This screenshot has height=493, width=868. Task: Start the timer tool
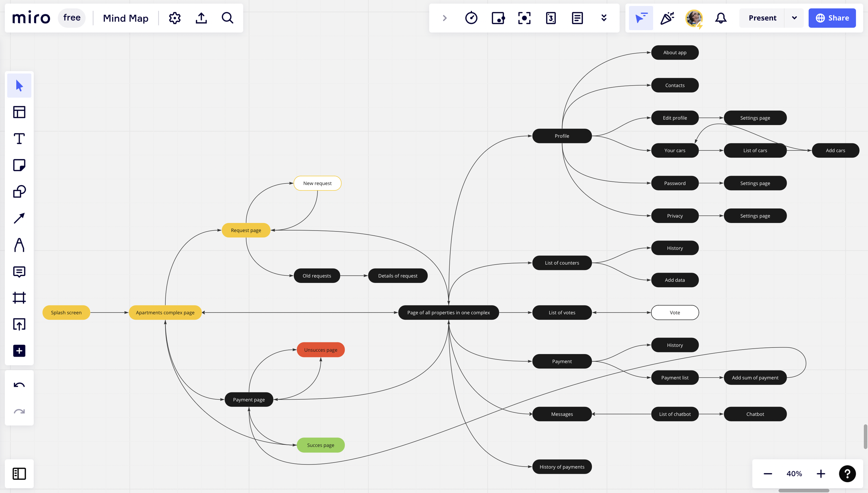coord(471,18)
